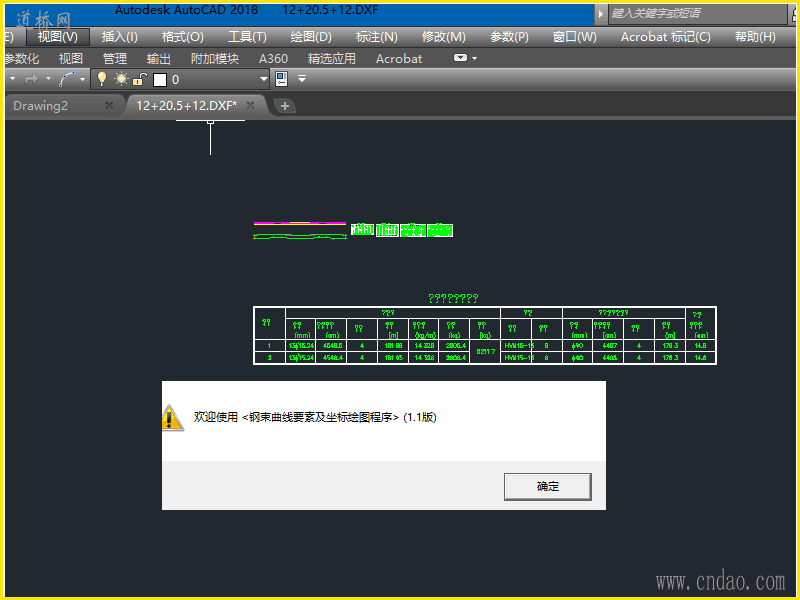Switch to the Drawing2 tab
800x600 pixels.
[x=40, y=106]
